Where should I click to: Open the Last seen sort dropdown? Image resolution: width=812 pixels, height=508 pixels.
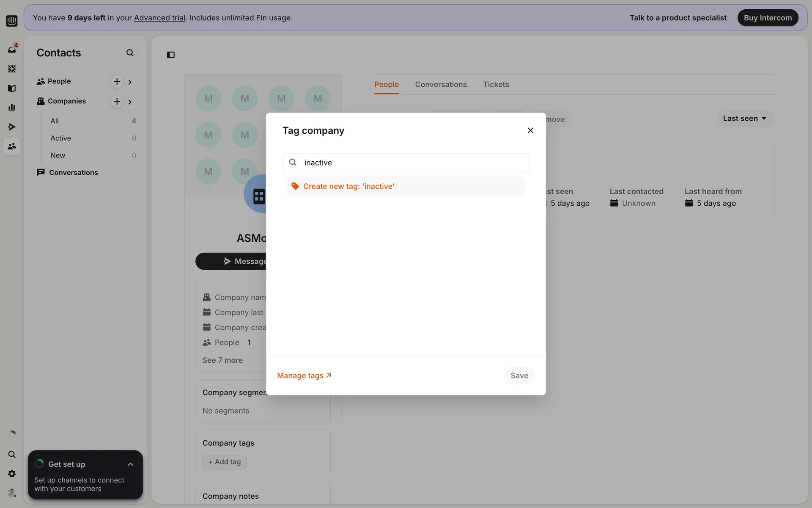[745, 119]
